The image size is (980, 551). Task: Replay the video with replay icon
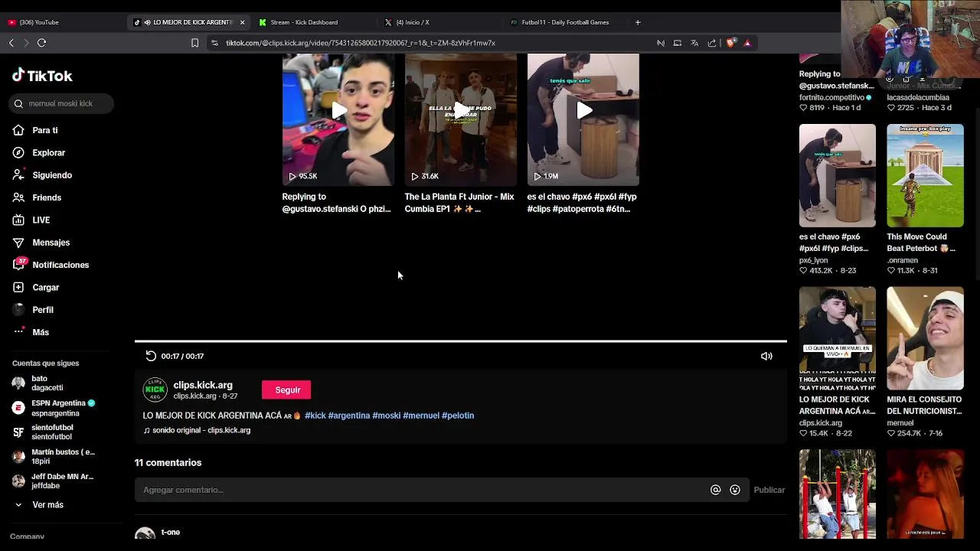pyautogui.click(x=151, y=356)
